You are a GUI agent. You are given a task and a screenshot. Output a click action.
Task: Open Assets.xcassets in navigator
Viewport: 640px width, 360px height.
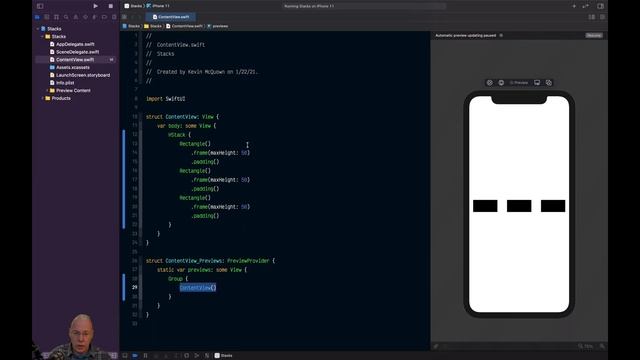tap(73, 67)
